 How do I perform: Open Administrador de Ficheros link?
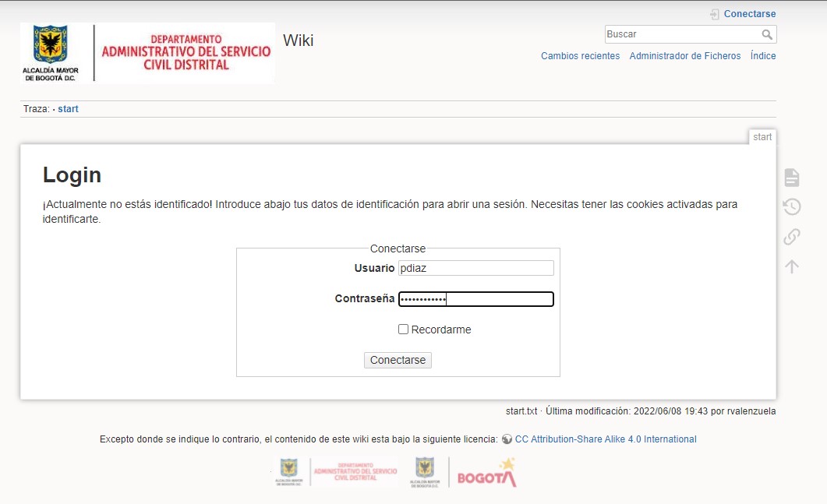click(x=684, y=56)
